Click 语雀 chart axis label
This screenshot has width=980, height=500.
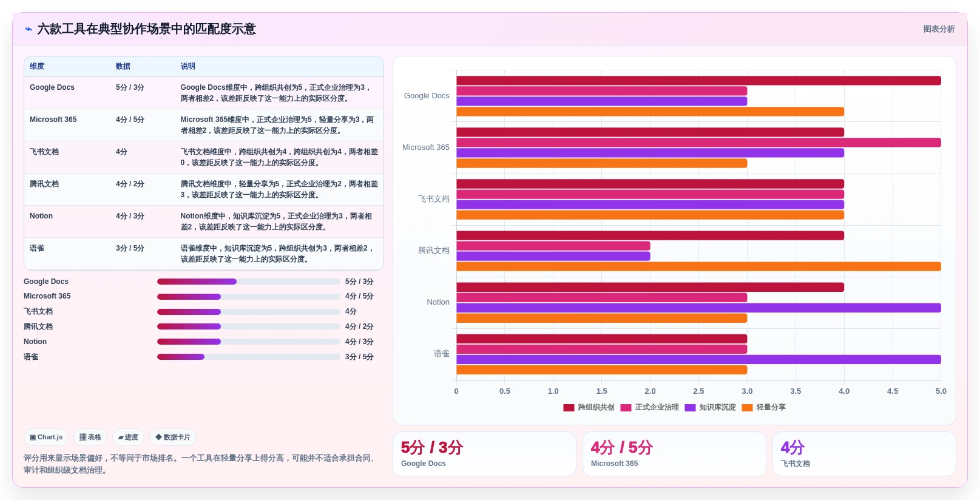(442, 354)
